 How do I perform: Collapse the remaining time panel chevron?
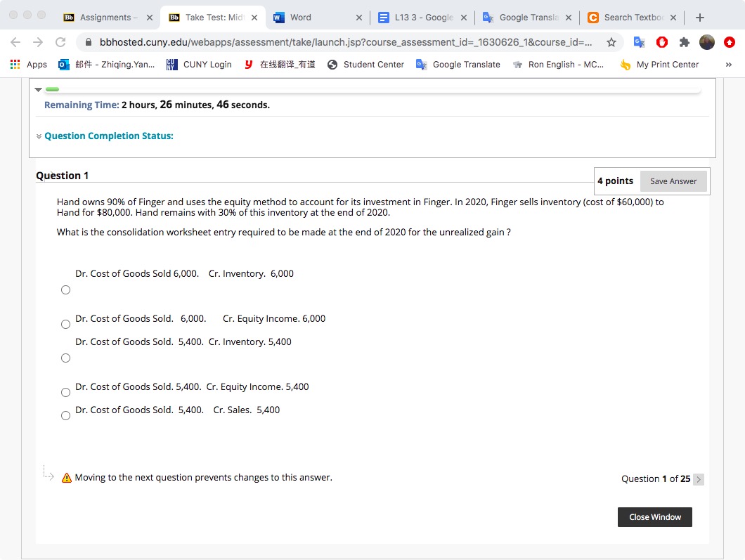38,89
